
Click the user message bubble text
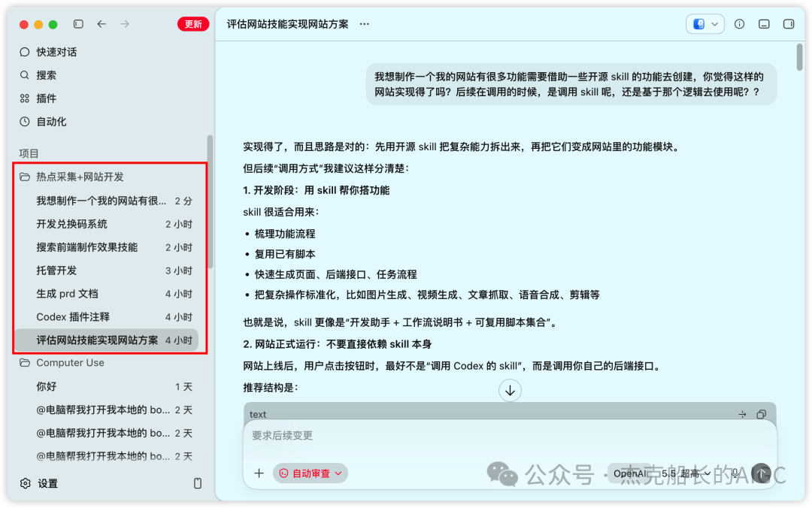tap(570, 84)
